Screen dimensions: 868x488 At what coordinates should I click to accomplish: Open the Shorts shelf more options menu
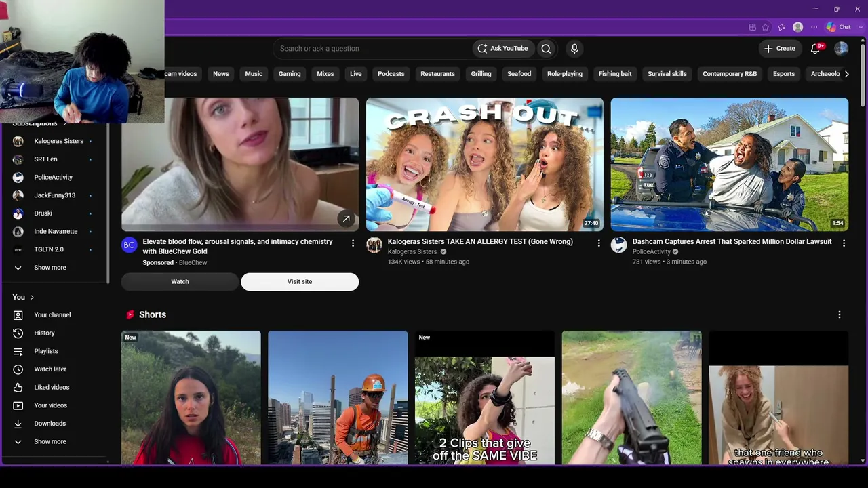point(840,314)
